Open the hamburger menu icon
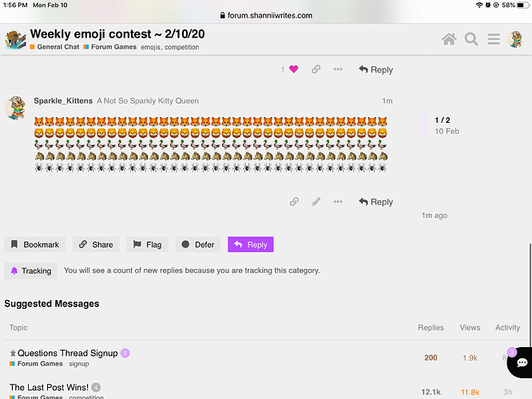This screenshot has height=399, width=532. (x=494, y=39)
